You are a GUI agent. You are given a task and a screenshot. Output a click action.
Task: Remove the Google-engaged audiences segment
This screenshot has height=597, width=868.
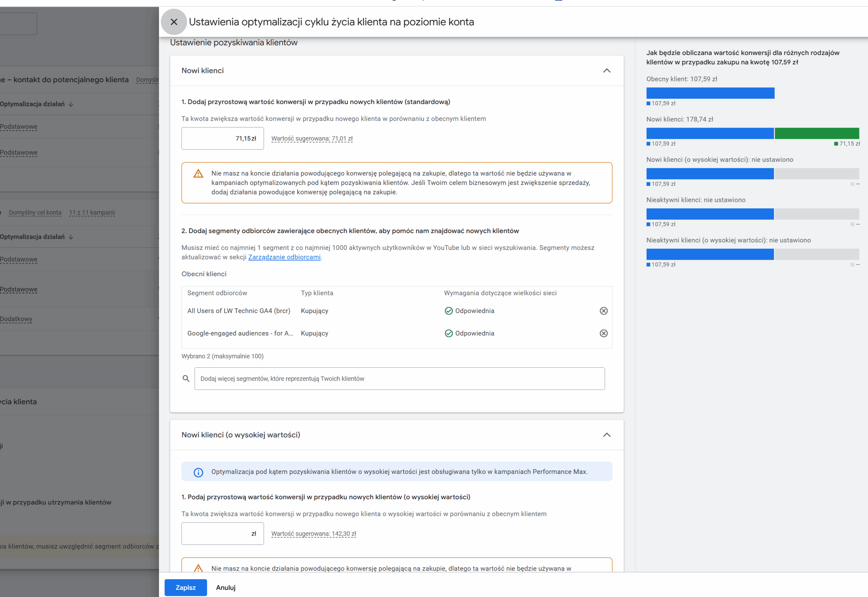[x=603, y=333]
